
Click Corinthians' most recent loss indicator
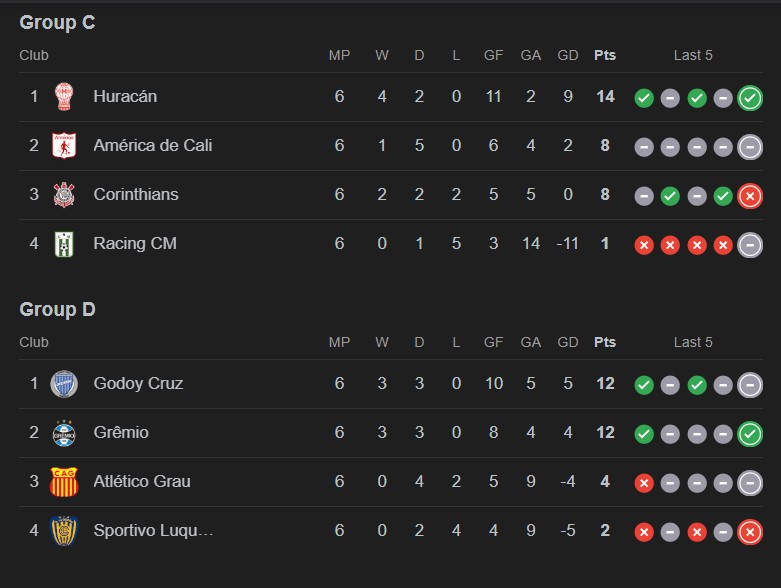750,196
